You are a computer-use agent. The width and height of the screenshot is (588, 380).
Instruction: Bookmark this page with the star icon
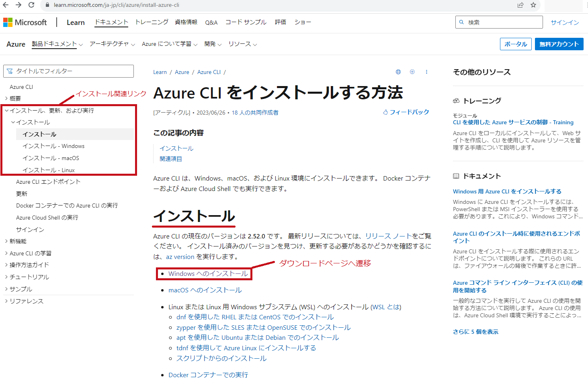pyautogui.click(x=533, y=5)
